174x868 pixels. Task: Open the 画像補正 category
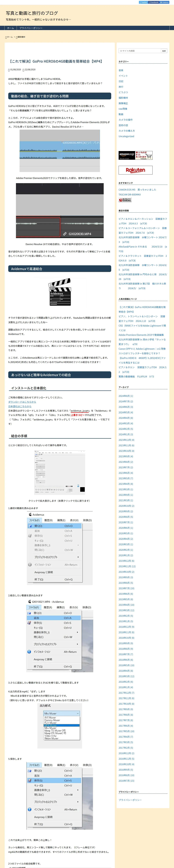coord(123,103)
